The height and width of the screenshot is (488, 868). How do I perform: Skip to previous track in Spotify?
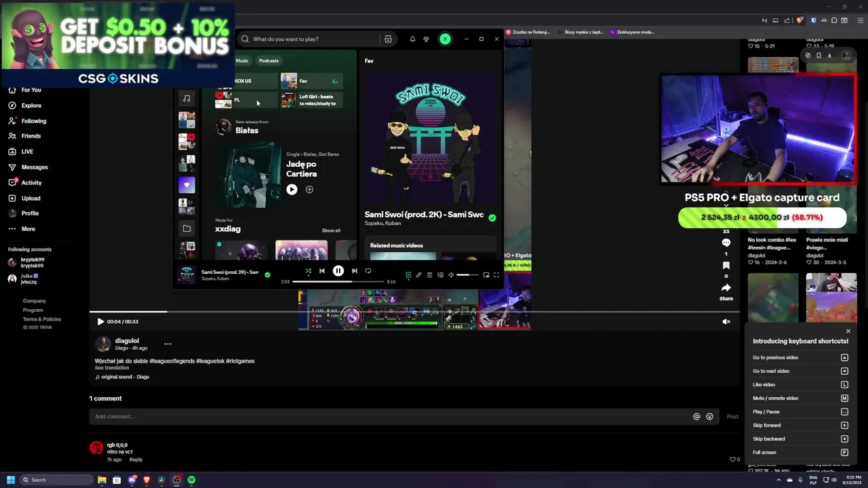tap(322, 271)
